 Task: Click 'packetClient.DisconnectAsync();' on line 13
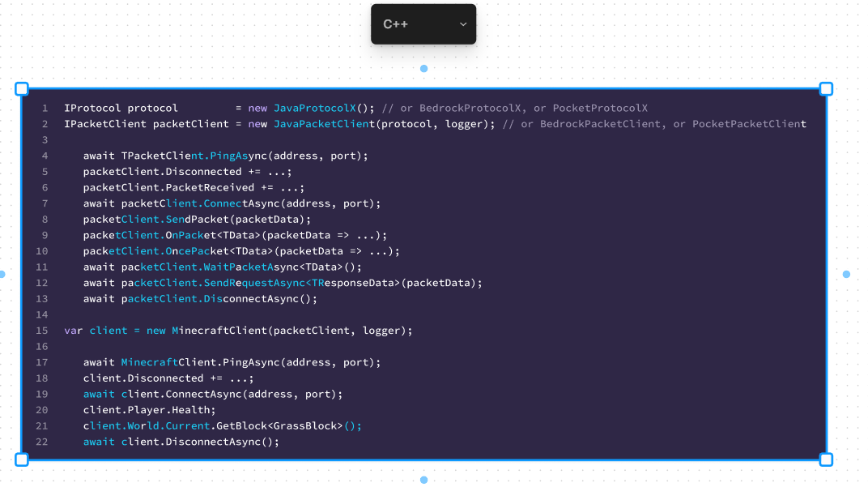[219, 299]
